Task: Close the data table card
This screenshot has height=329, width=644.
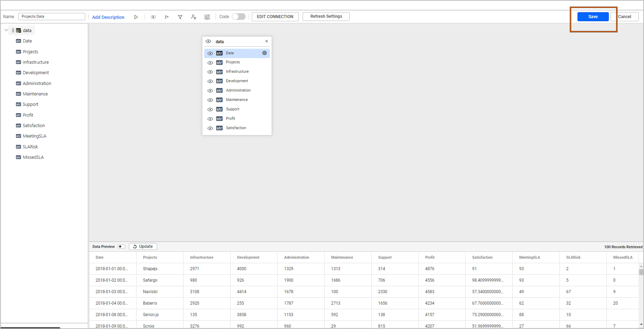Action: point(266,41)
